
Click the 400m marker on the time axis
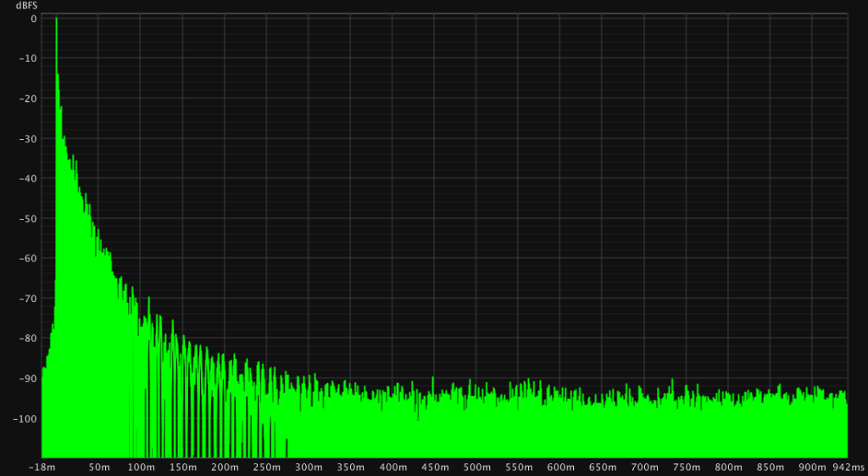click(x=393, y=468)
